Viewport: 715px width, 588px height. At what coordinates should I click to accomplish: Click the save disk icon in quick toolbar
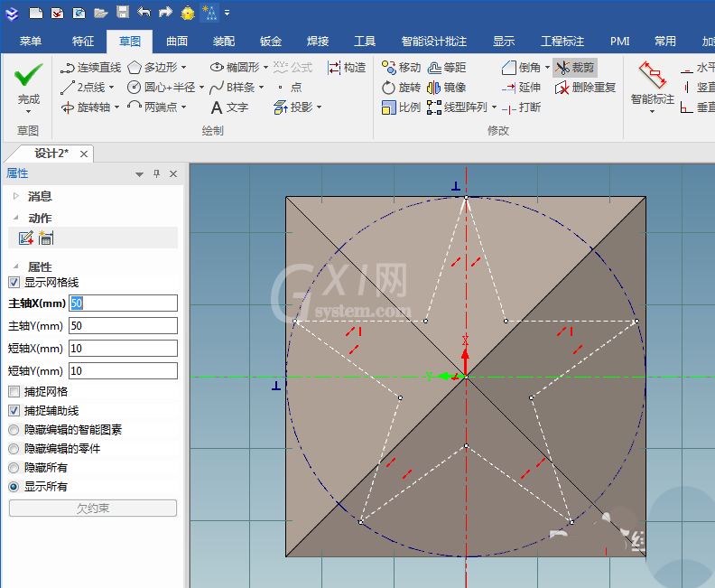click(122, 13)
